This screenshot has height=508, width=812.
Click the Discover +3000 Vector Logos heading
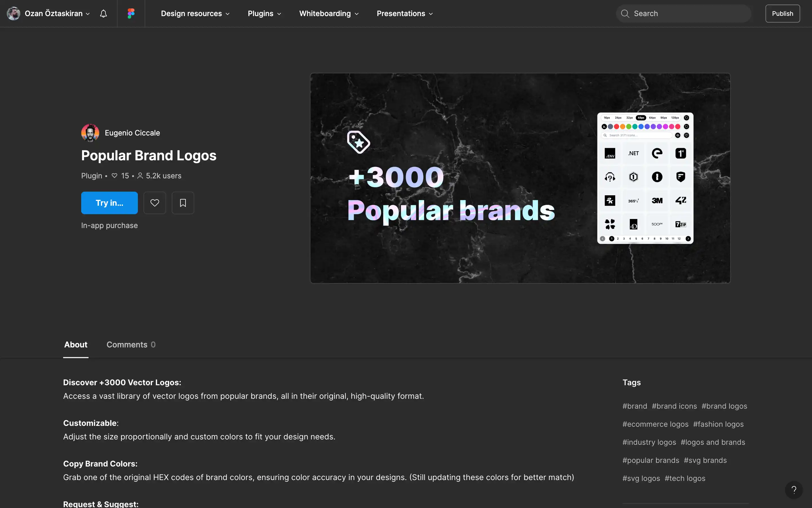coord(122,383)
